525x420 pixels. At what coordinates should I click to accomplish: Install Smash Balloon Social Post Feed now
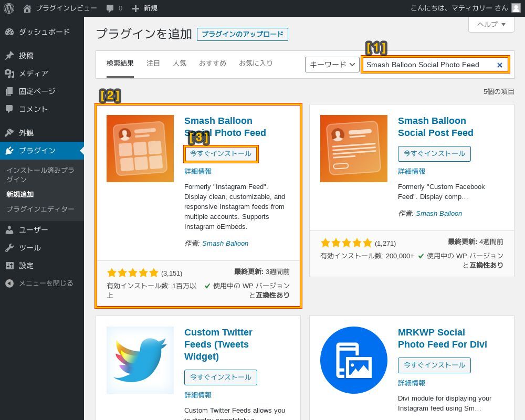[434, 154]
